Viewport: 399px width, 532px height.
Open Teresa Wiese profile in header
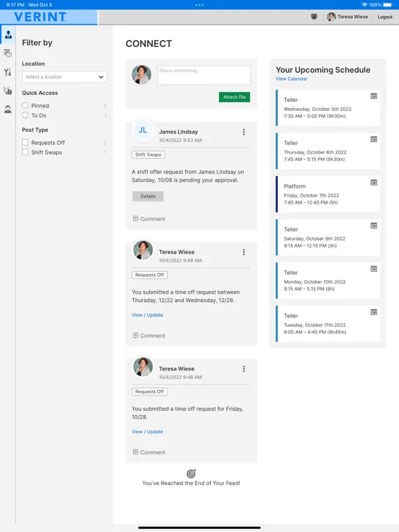click(x=348, y=17)
